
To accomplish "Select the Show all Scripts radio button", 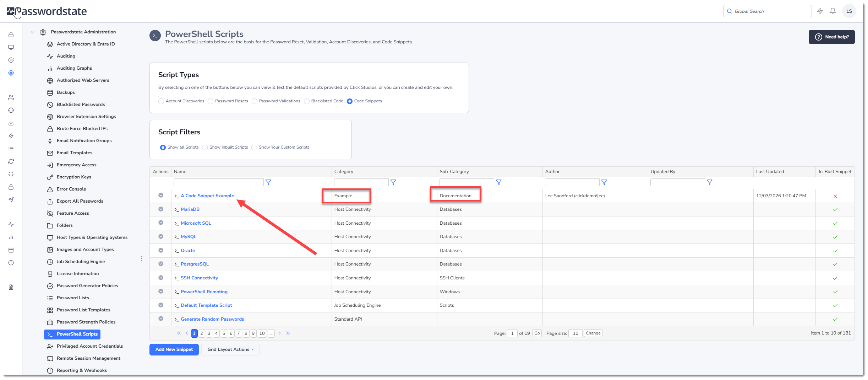I will click(x=163, y=148).
